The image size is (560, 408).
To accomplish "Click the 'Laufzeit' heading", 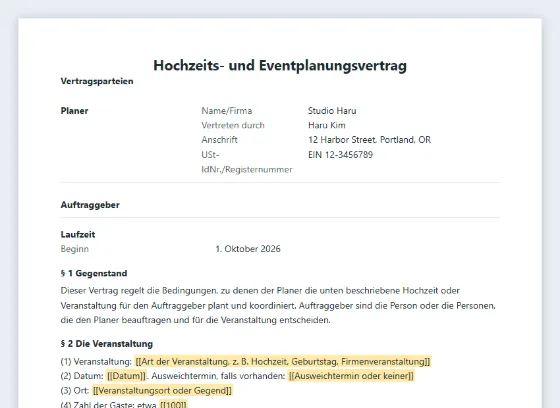I will tap(78, 235).
